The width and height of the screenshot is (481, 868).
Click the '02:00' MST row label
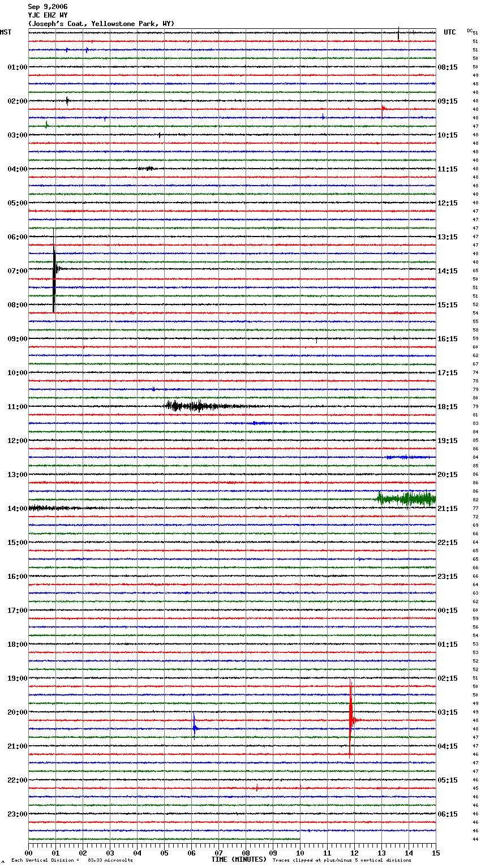click(18, 101)
